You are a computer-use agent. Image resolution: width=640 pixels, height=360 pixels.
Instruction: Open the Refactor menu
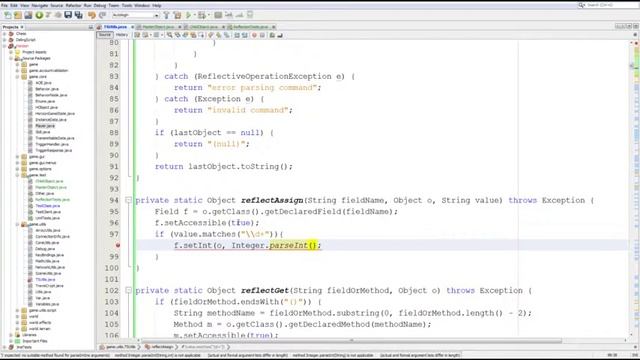[73, 5]
